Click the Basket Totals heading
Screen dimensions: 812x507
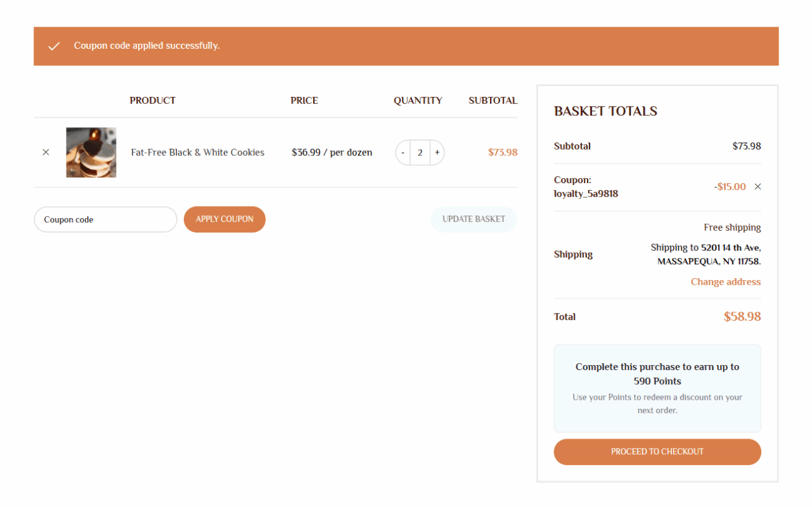(x=605, y=112)
